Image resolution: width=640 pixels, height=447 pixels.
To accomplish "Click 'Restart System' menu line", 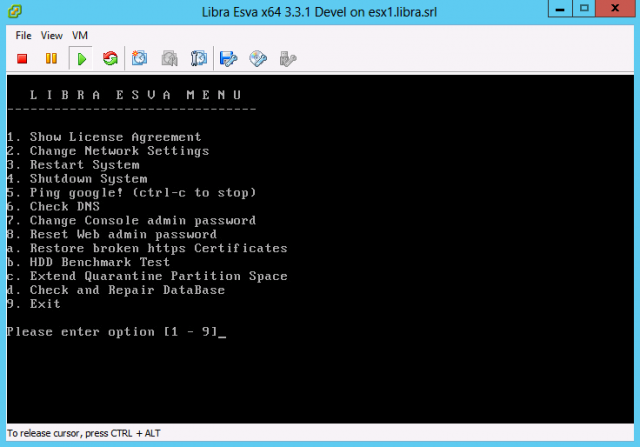I will click(x=73, y=165).
